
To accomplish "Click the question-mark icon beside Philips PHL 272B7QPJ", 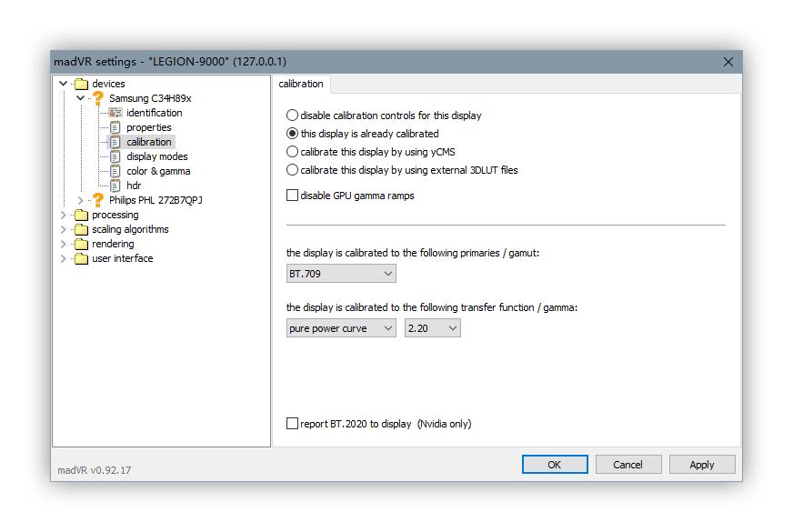I will (98, 200).
